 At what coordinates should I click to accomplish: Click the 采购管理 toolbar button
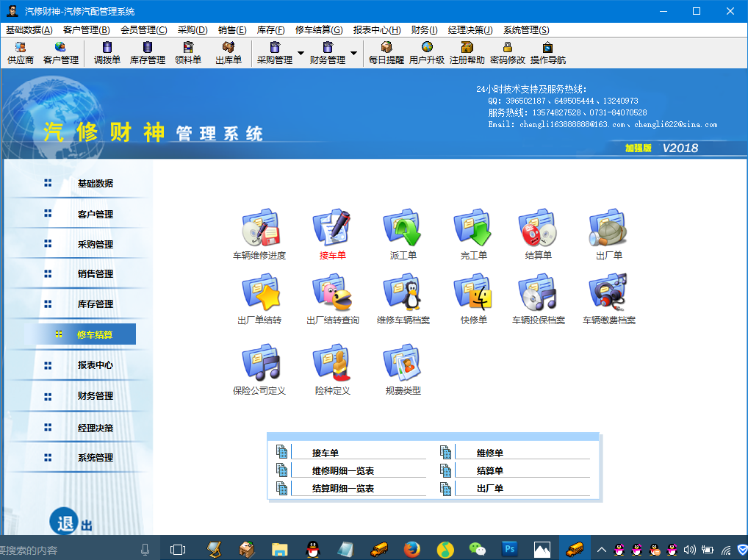point(275,53)
